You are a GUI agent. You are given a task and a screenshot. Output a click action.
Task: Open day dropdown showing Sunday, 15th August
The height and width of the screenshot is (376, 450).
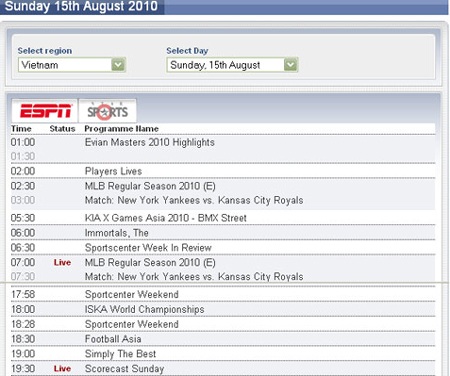tap(232, 65)
